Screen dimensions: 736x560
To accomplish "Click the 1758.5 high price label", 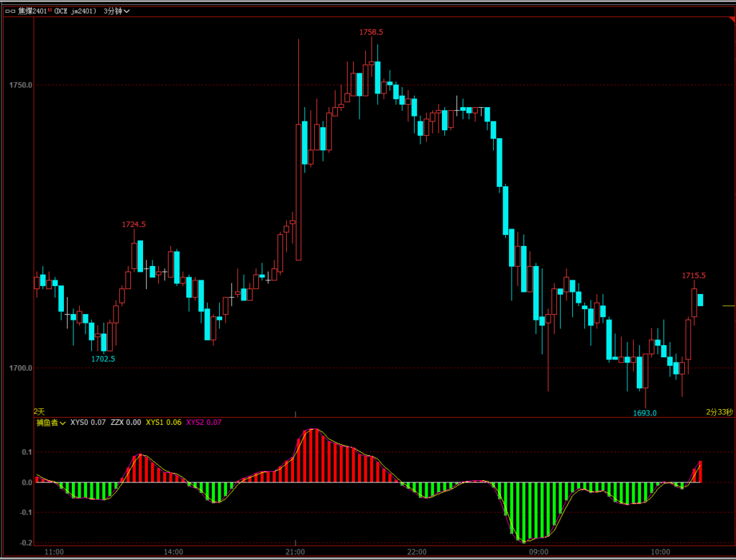I will (372, 32).
